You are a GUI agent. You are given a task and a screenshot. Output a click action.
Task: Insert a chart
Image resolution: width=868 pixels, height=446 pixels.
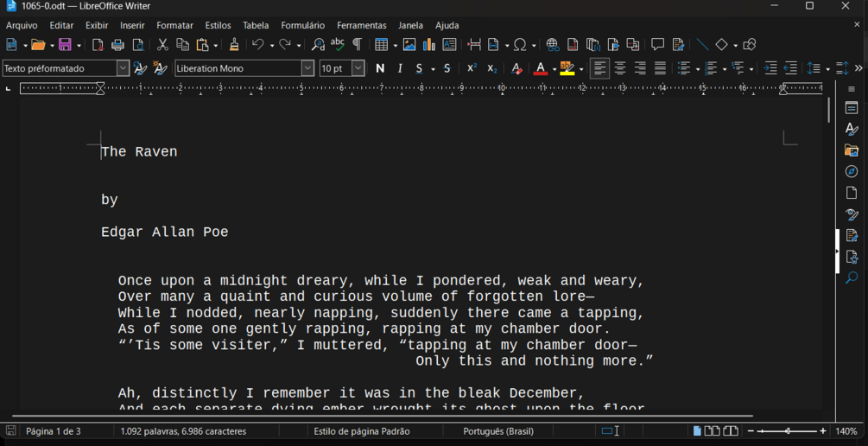[429, 45]
